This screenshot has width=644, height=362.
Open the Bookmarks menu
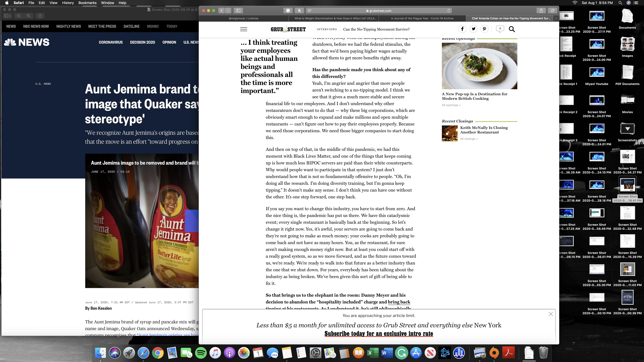pyautogui.click(x=87, y=3)
